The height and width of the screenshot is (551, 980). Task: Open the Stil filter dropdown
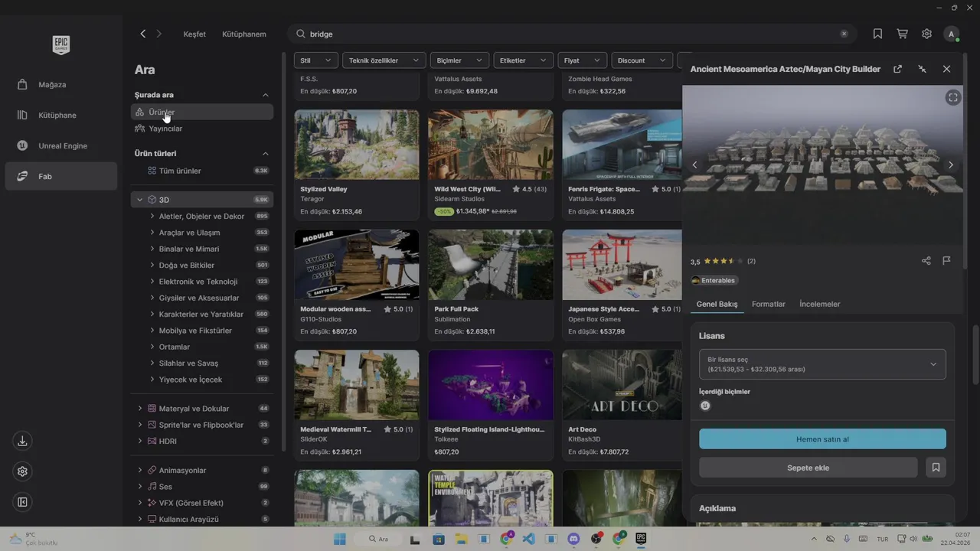[x=316, y=60]
